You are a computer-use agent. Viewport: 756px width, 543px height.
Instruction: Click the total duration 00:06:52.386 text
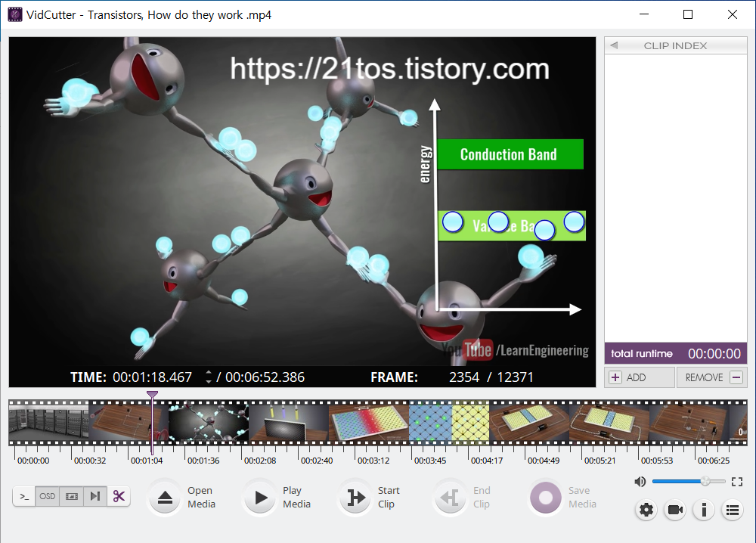point(265,377)
